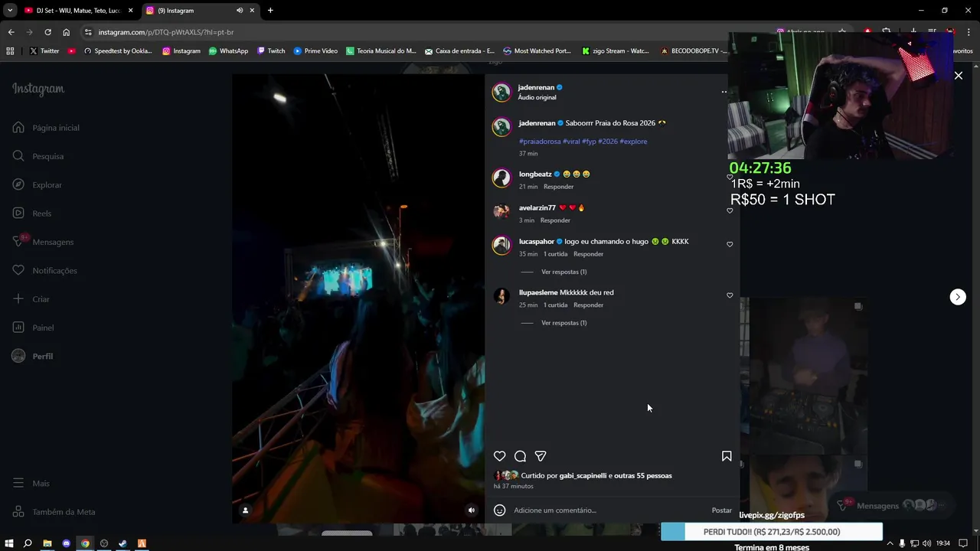
Task: Like longbeatz's comment
Action: [x=730, y=177]
